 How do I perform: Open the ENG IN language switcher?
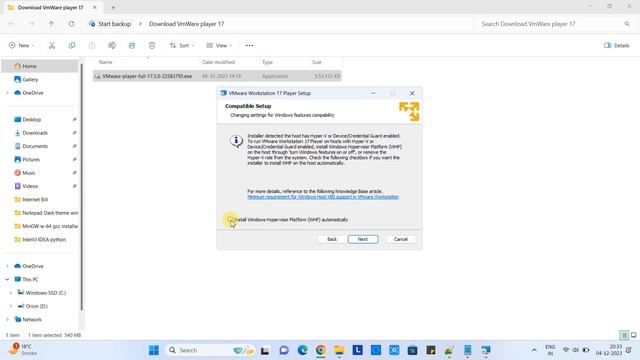tap(550, 350)
